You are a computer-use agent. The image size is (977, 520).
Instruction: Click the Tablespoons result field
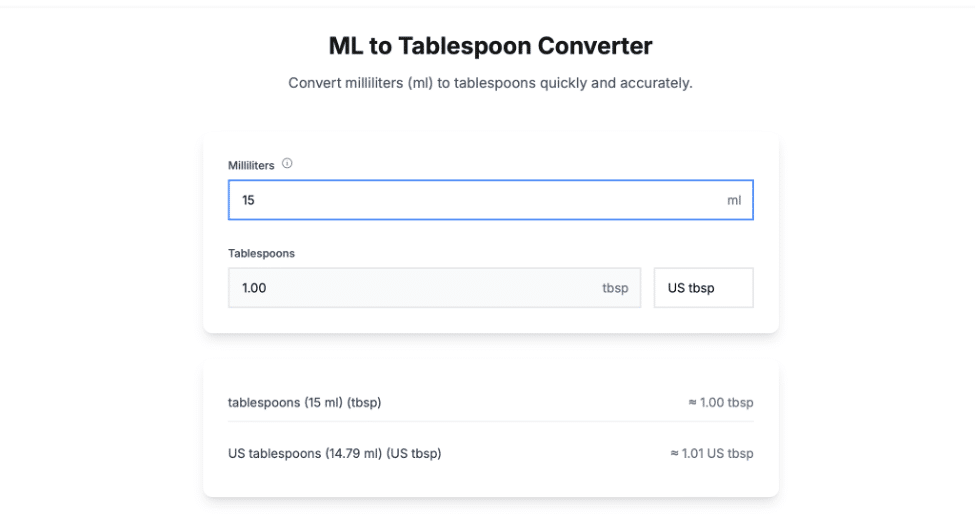(434, 288)
